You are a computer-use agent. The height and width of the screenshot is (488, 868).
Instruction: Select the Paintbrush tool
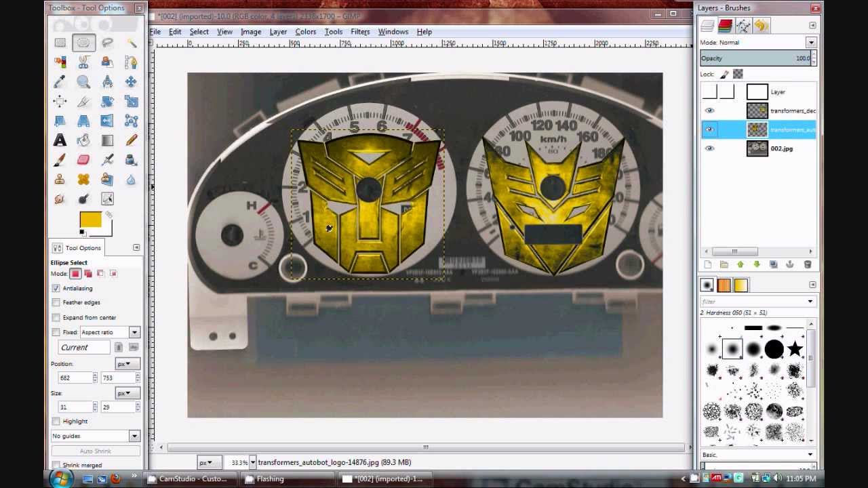[60, 161]
